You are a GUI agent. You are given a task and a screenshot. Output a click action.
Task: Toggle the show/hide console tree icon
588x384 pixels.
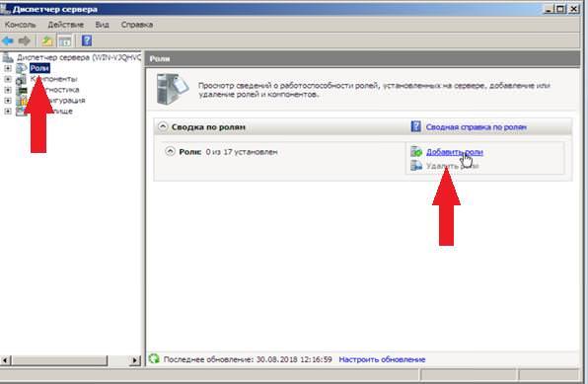point(65,40)
